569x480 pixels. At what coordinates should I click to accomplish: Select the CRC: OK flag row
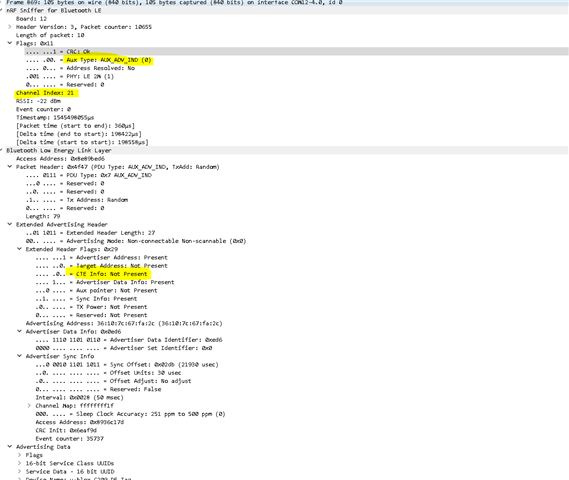296,52
